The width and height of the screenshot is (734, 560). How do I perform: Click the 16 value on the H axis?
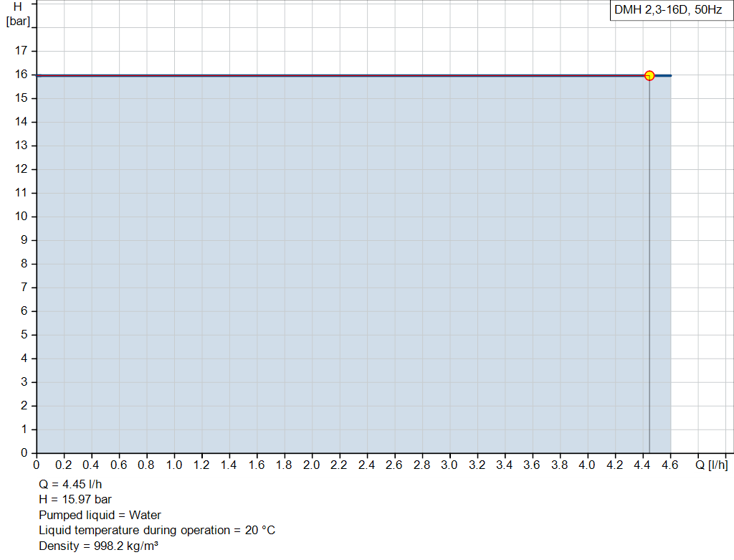[21, 74]
